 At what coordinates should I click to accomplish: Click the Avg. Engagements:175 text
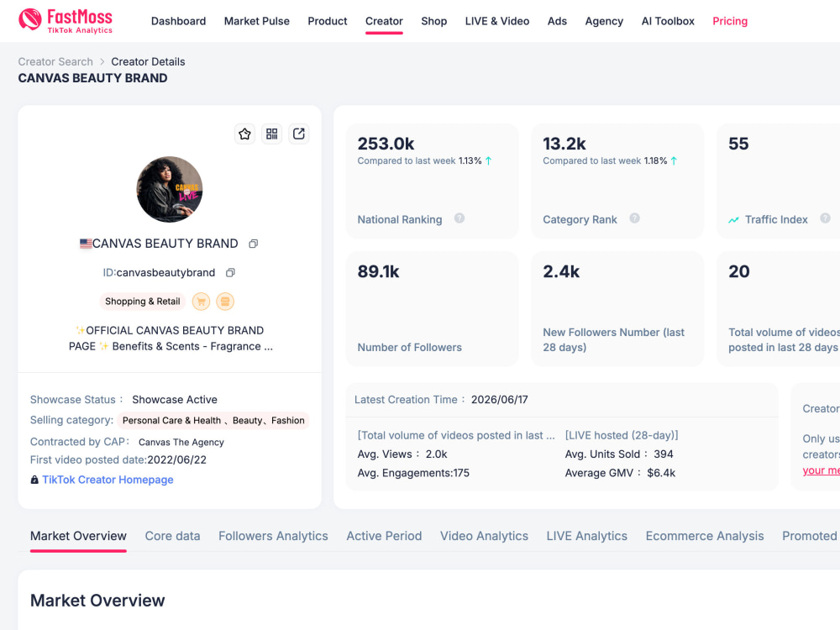pyautogui.click(x=413, y=473)
